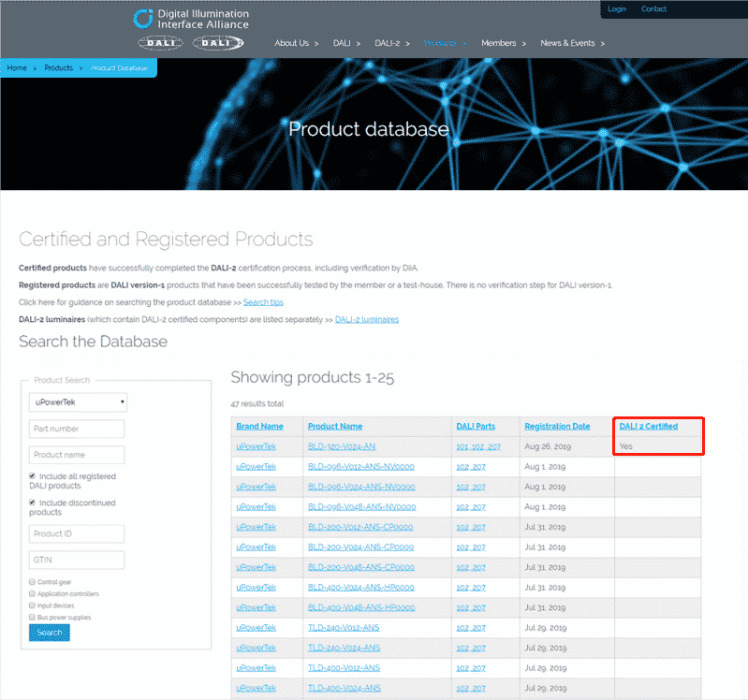The image size is (748, 700).
Task: Check the Bus power supplies checkbox
Action: (32, 617)
